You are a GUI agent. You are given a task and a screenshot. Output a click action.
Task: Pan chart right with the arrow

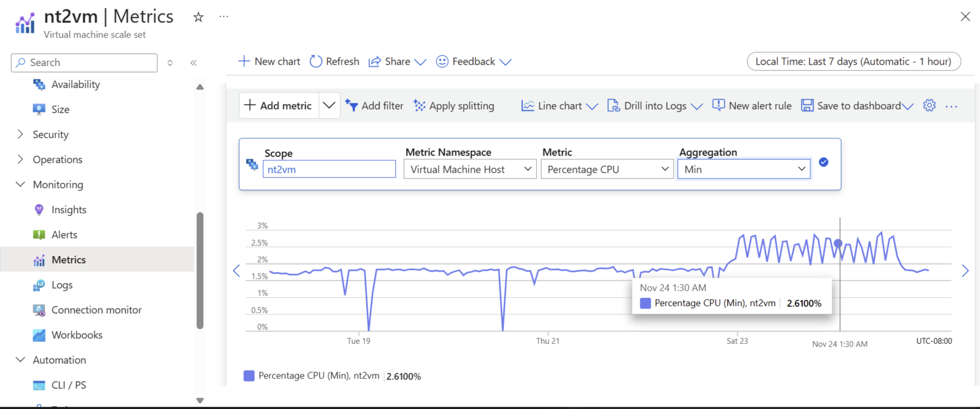[965, 271]
